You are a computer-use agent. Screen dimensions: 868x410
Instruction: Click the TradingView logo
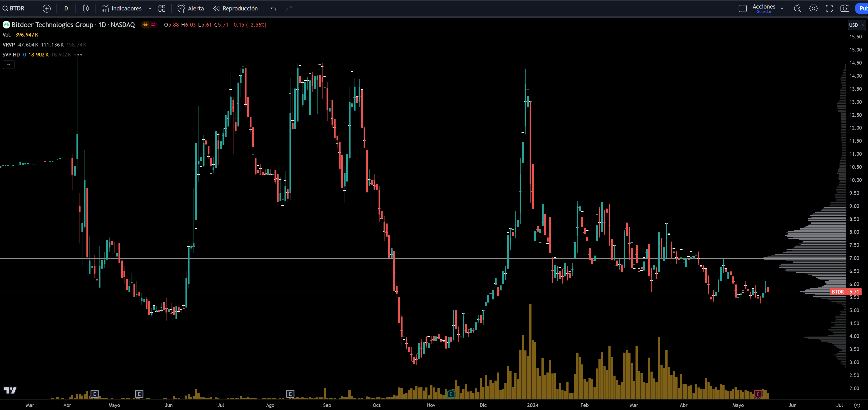pos(10,390)
